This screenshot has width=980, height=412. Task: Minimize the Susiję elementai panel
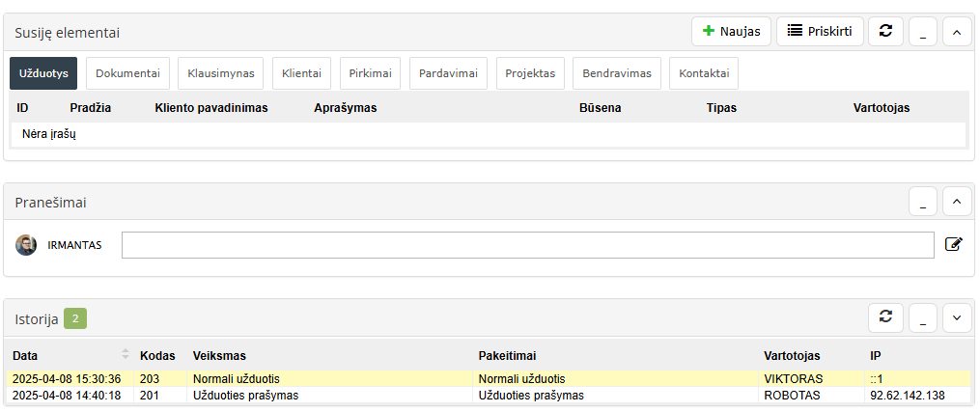pyautogui.click(x=923, y=32)
